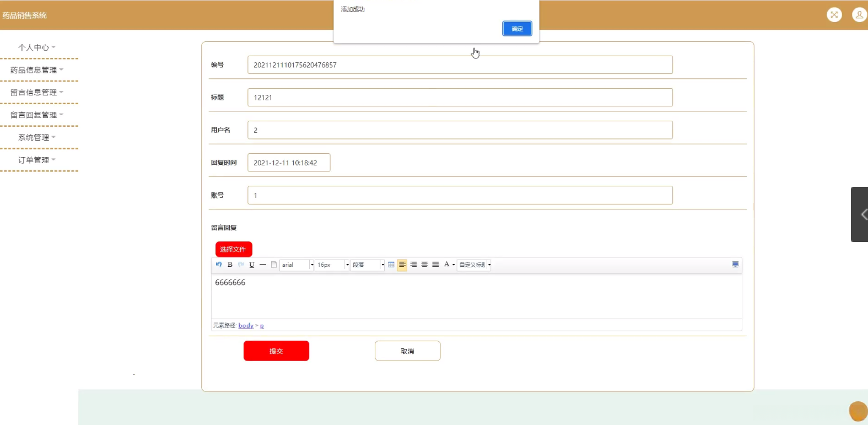Click the blank page icon in the editor toolbar
Screen dimensions: 868x425
[x=274, y=265]
